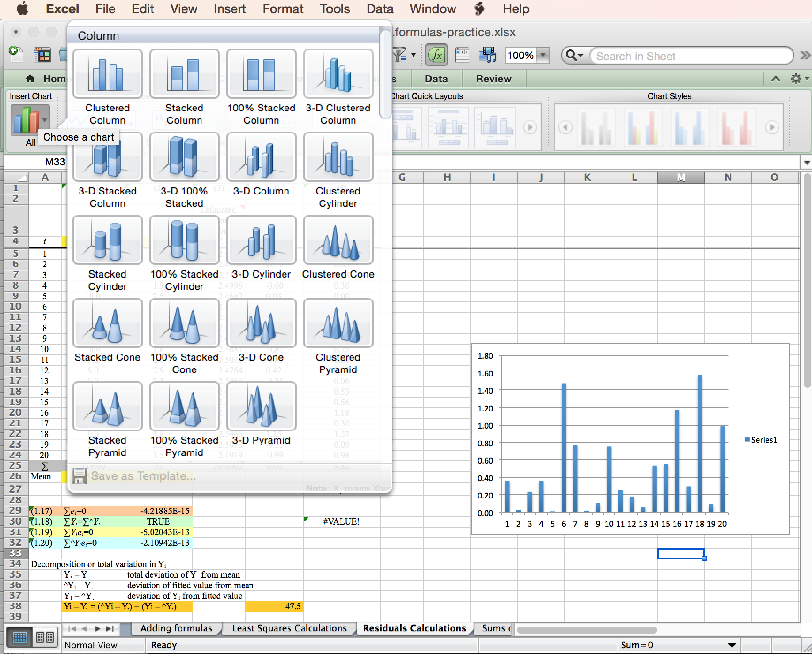Image resolution: width=812 pixels, height=654 pixels.
Task: Select the 100% Stacked Column chart
Action: [261, 73]
